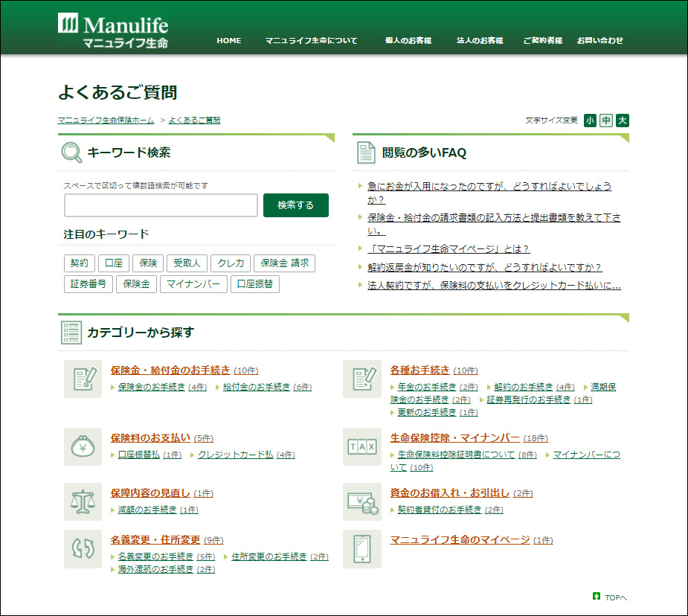The image size is (688, 616).
Task: Set font size to small (小)
Action: [x=590, y=121]
